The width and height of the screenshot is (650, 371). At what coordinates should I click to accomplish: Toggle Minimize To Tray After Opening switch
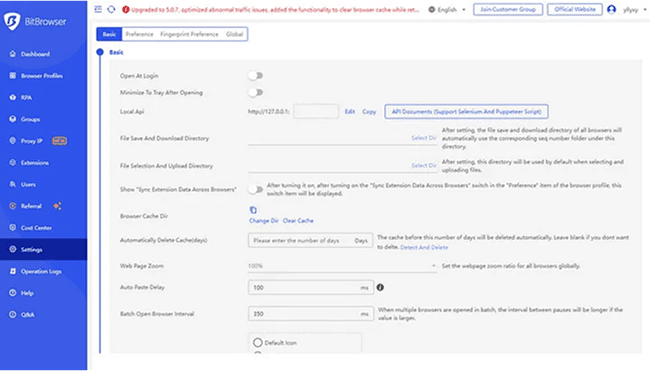point(255,92)
